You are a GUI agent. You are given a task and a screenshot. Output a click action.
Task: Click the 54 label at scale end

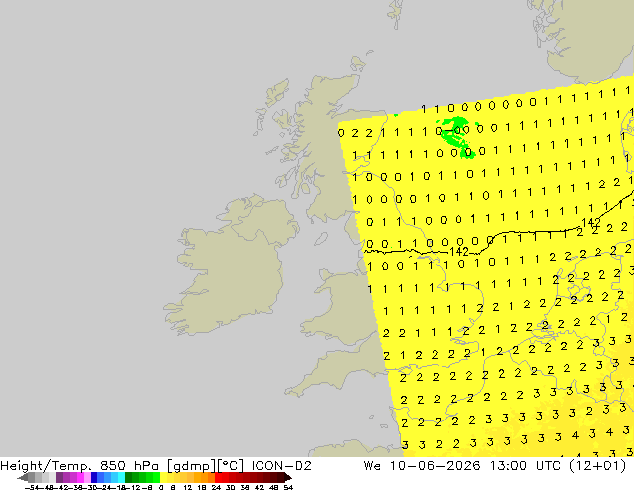coord(288,487)
